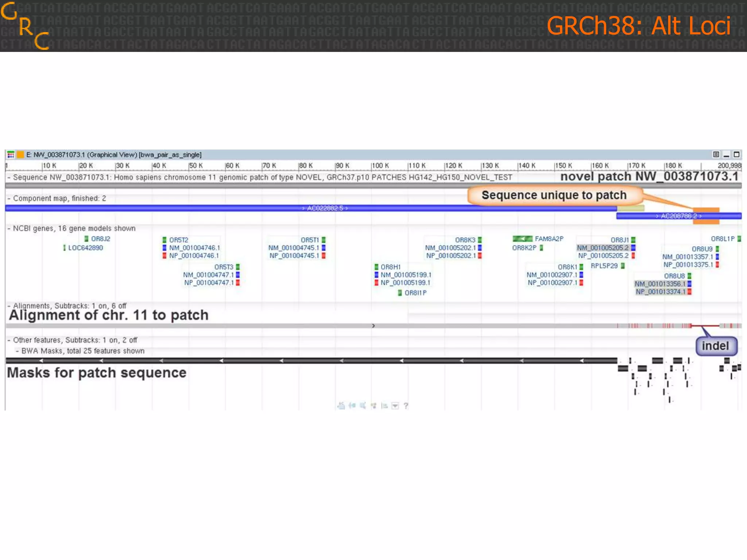Click the red indel line in alignment track

tap(705, 326)
